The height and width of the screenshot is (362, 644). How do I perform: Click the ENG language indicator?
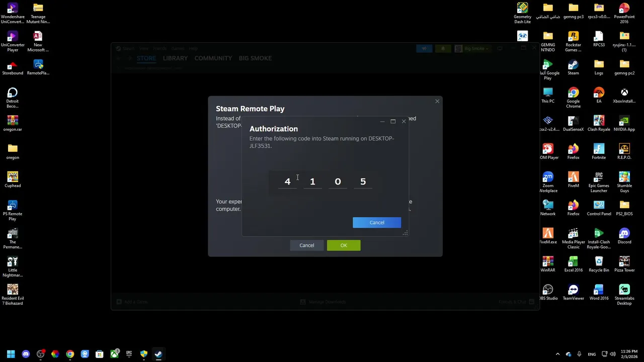(592, 354)
